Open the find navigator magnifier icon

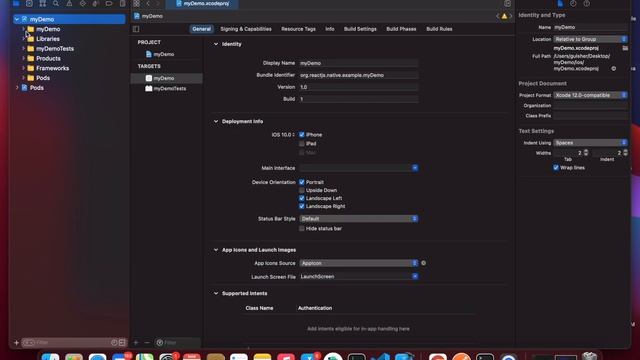tap(56, 3)
